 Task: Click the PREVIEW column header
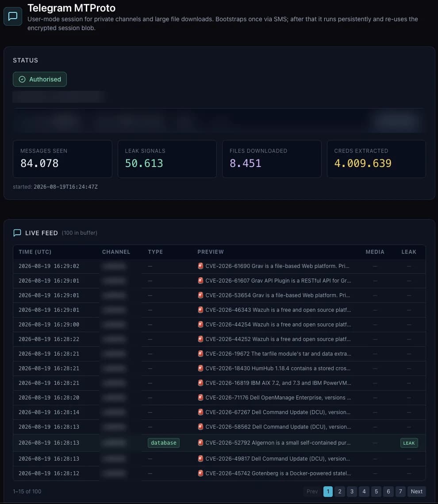click(211, 252)
